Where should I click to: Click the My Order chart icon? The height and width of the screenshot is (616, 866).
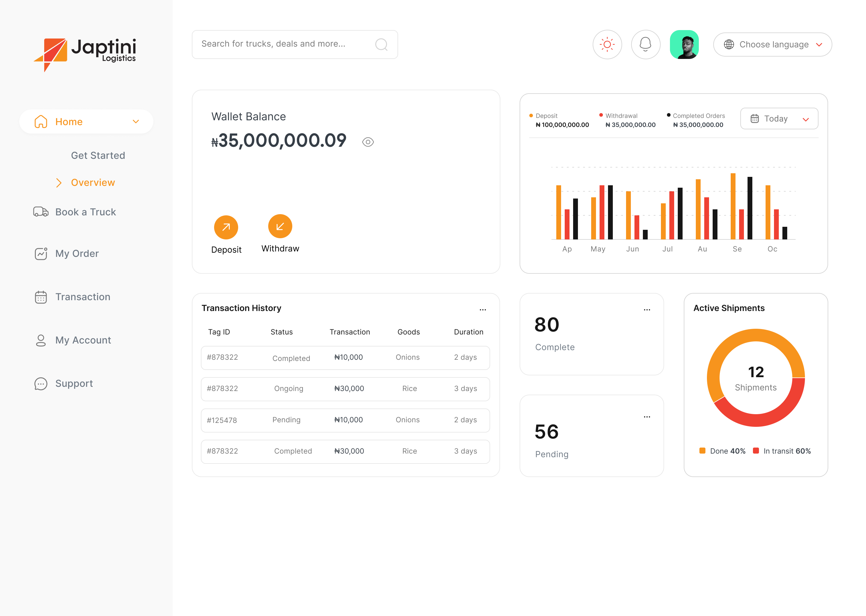(x=41, y=253)
